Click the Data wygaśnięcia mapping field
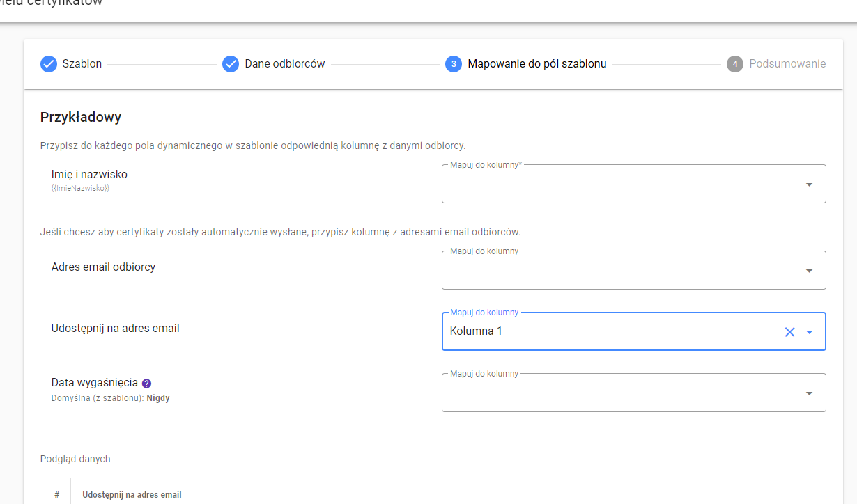Viewport: 857px width, 504px height. tap(634, 393)
